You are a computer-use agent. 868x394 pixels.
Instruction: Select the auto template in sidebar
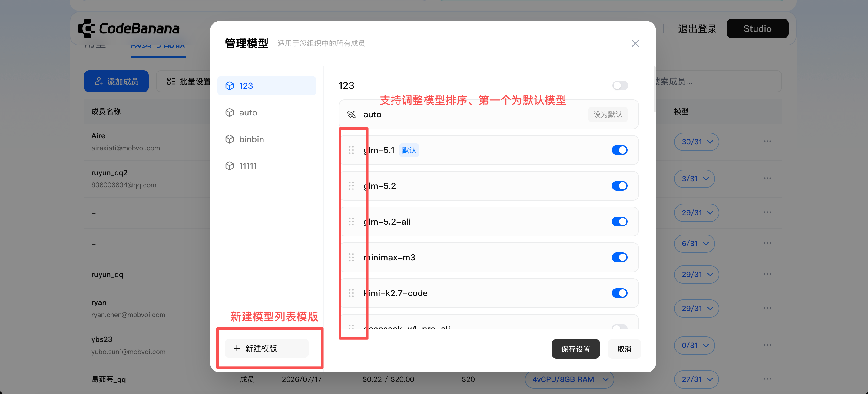coord(267,112)
